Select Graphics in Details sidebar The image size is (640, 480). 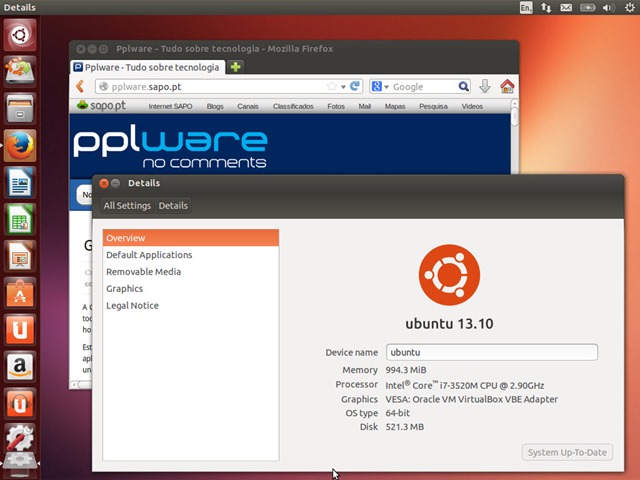[x=191, y=289]
